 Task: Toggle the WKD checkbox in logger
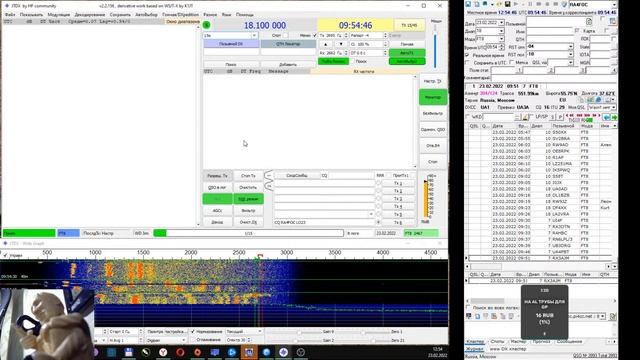point(468,117)
